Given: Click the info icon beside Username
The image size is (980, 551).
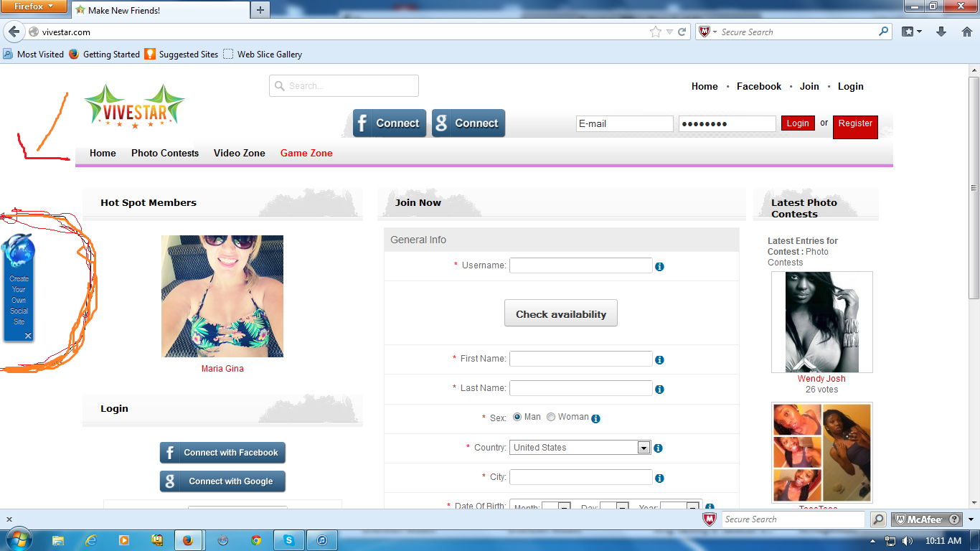Looking at the screenshot, I should pyautogui.click(x=659, y=267).
